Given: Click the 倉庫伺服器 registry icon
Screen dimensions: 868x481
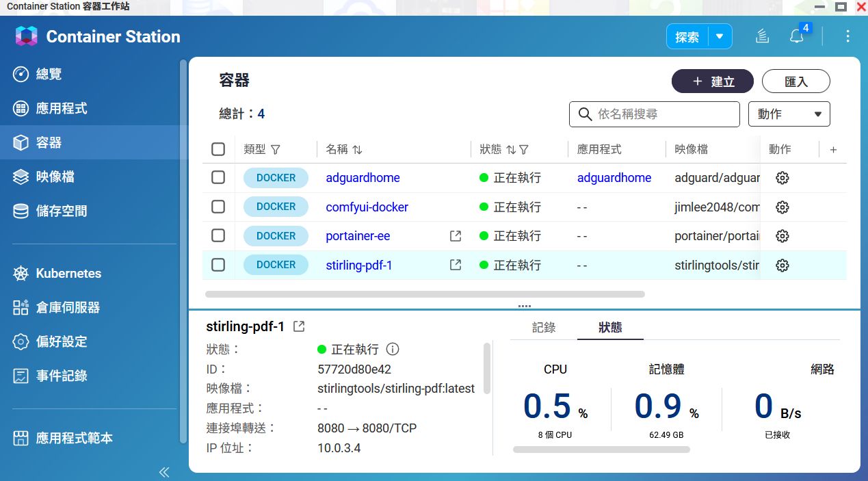Looking at the screenshot, I should [x=21, y=307].
